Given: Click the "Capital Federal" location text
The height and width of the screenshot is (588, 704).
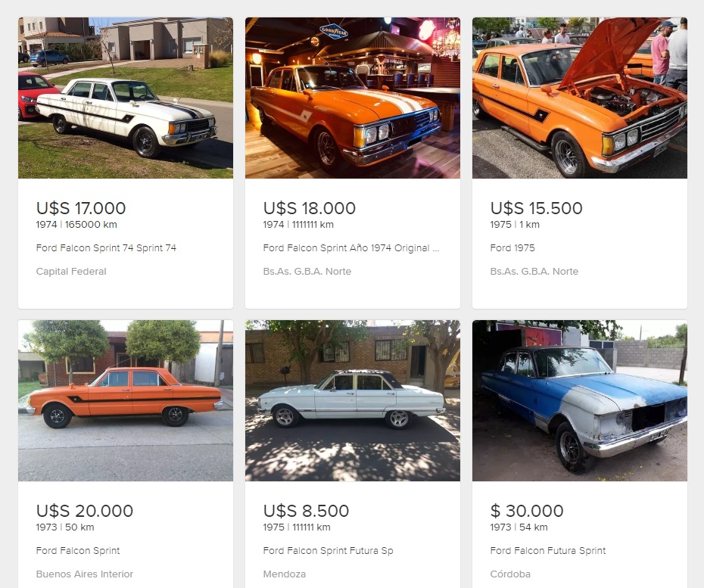Looking at the screenshot, I should coord(71,272).
